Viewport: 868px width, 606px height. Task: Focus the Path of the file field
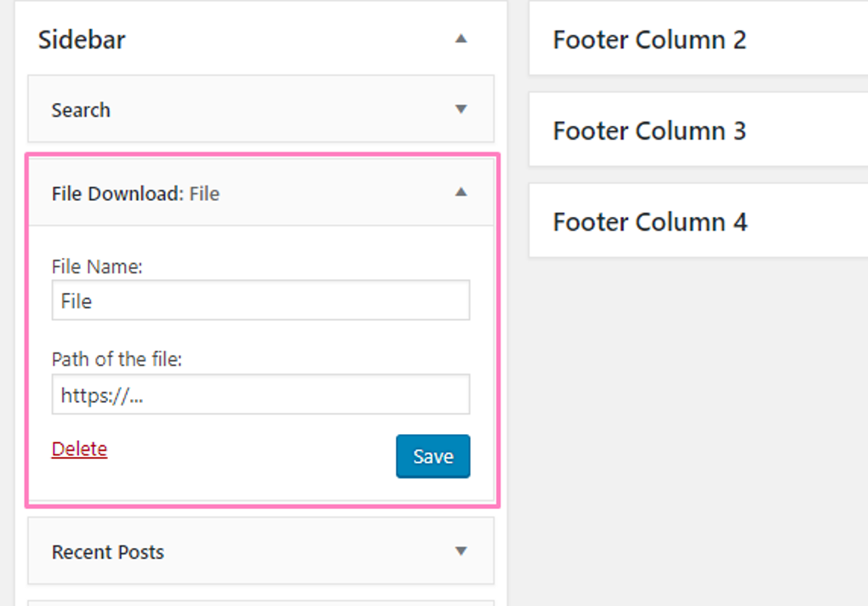[x=260, y=395]
